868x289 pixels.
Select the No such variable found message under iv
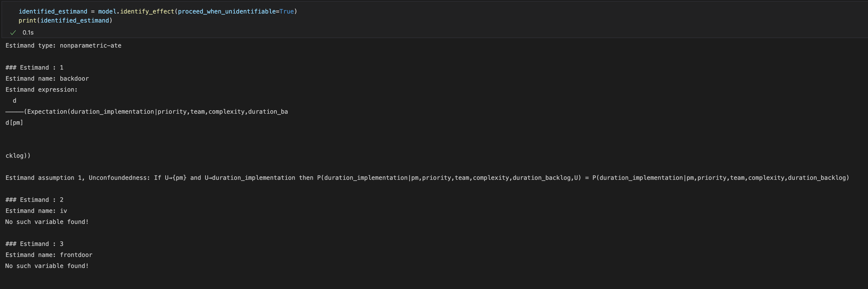point(46,221)
